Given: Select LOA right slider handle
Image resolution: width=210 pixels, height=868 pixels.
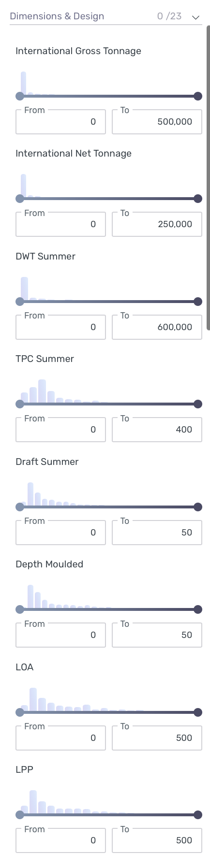Looking at the screenshot, I should click(x=198, y=712).
